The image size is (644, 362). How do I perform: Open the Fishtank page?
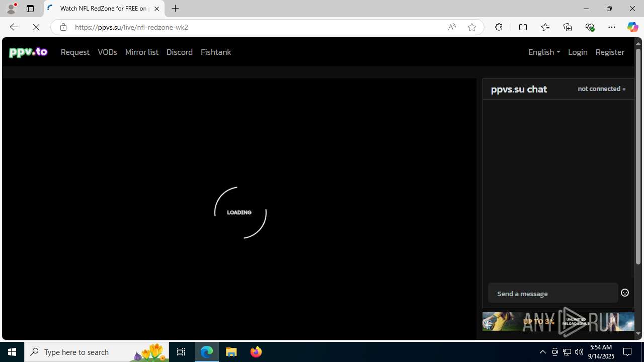tap(216, 52)
